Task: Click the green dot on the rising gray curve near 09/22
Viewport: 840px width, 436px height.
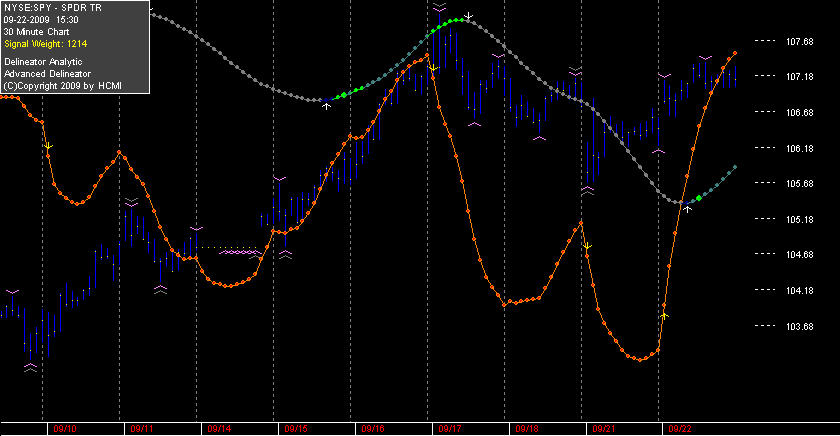Action: coord(699,198)
